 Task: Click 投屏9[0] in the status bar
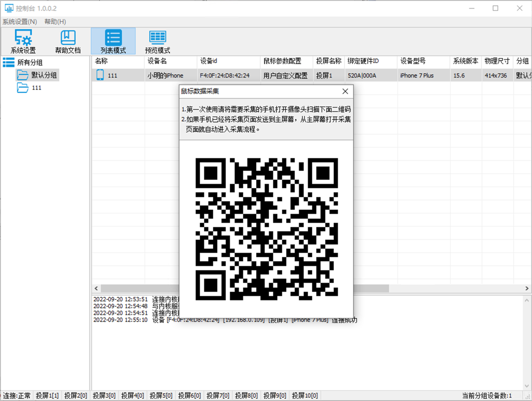[275, 396]
